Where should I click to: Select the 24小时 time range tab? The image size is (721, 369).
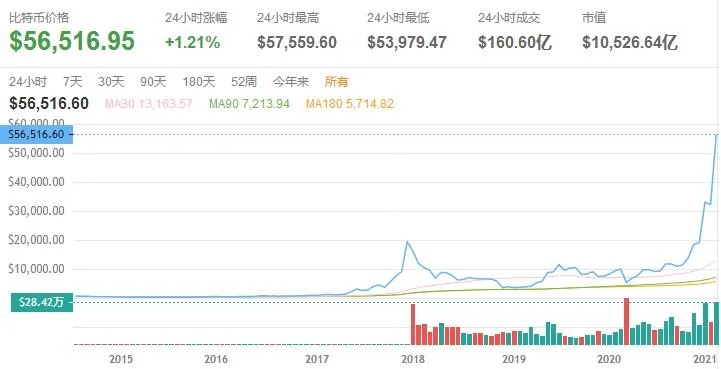click(28, 82)
